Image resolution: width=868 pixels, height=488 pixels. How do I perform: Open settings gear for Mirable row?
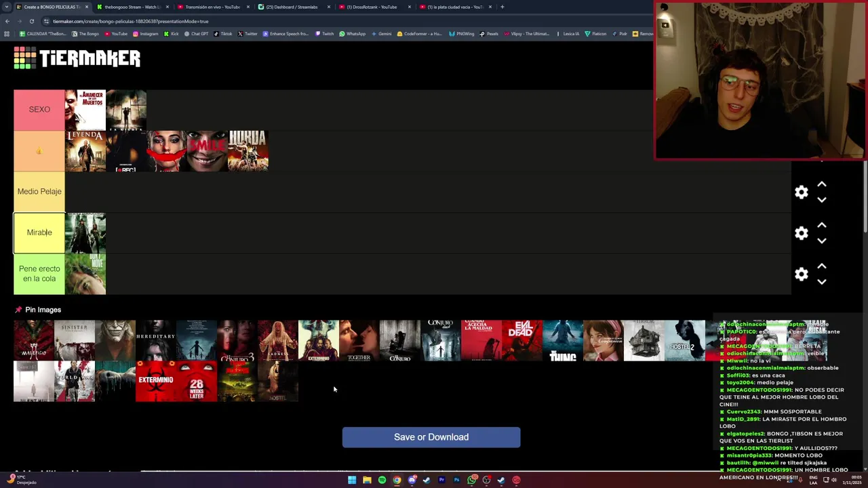pos(802,233)
